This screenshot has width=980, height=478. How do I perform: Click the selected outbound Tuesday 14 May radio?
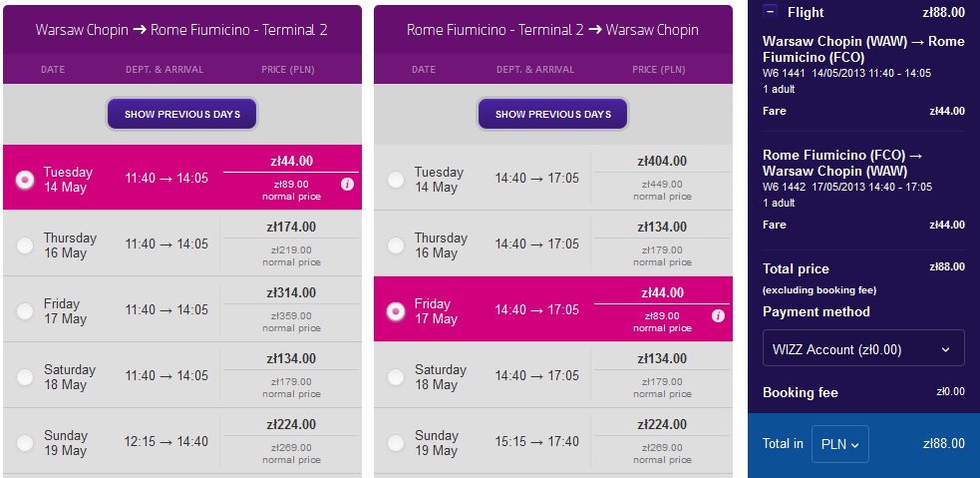tap(25, 181)
